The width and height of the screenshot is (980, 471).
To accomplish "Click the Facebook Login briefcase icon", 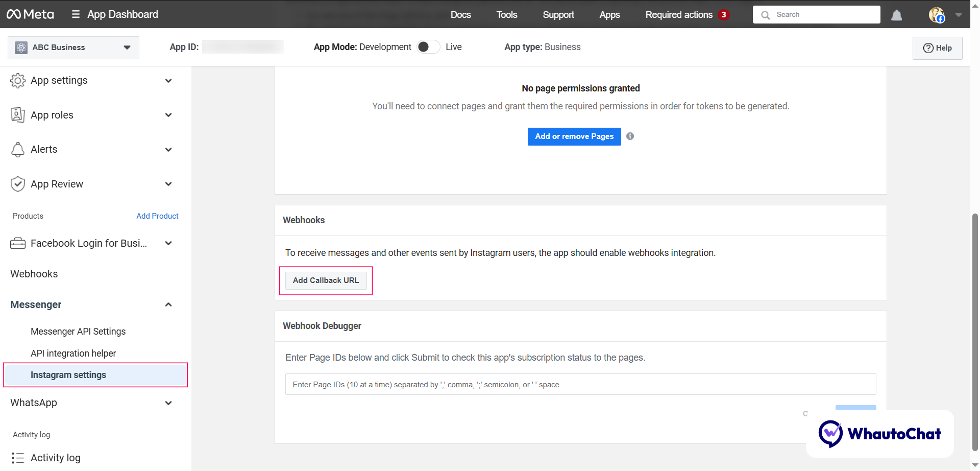I will [18, 243].
